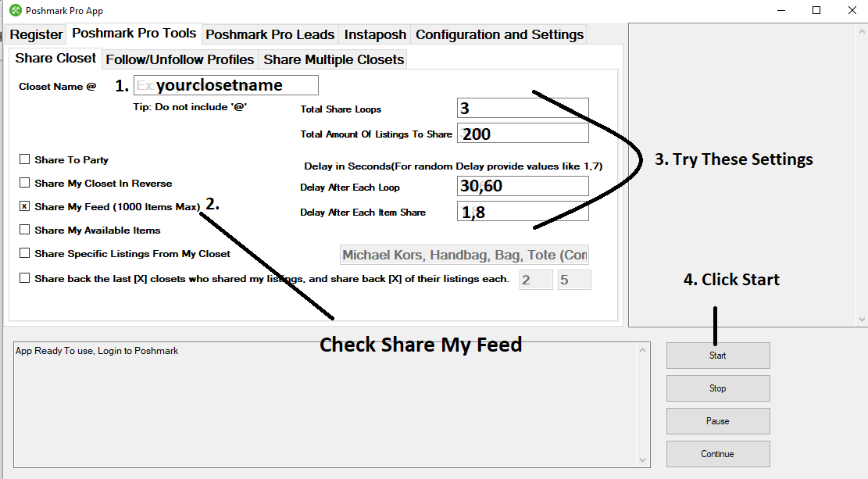Viewport: 868px width, 479px height.
Task: Click the Total Share Loops field
Action: 523,108
